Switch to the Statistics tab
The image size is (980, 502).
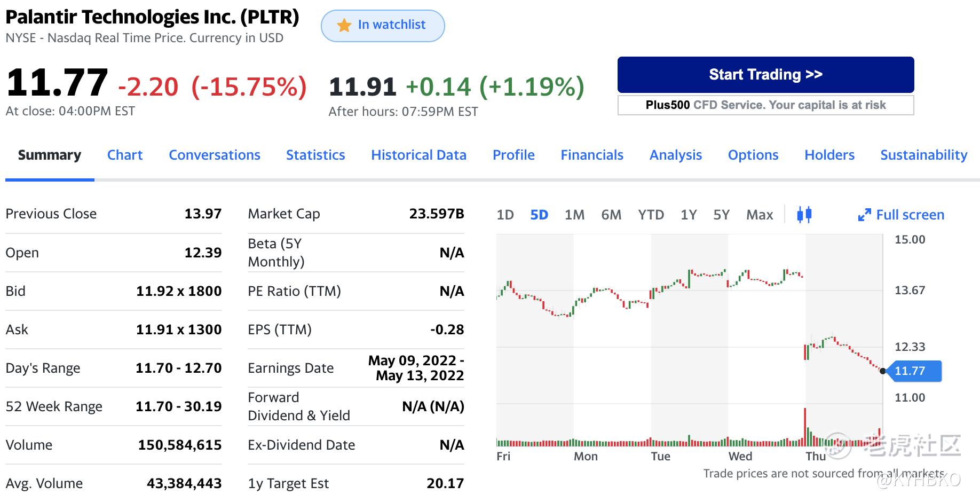315,155
